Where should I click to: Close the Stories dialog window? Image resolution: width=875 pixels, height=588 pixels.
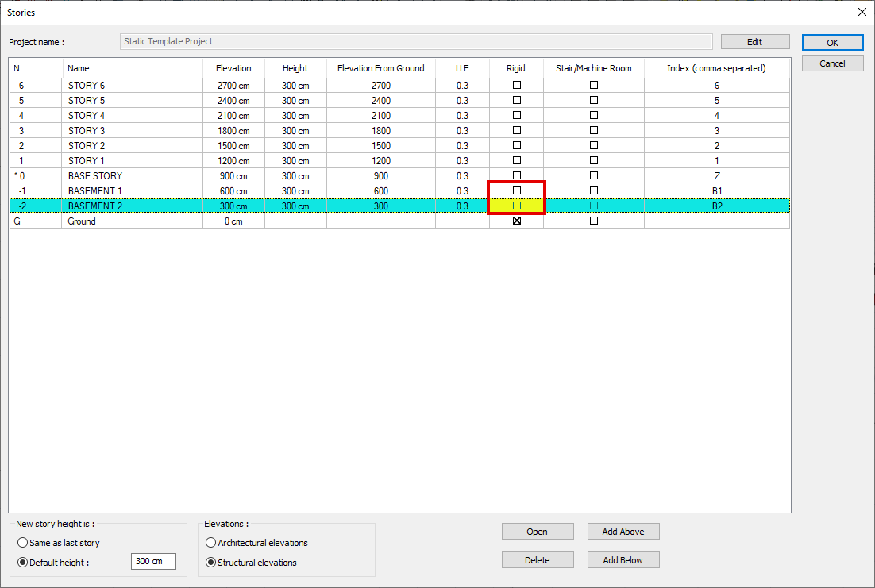[x=862, y=12]
